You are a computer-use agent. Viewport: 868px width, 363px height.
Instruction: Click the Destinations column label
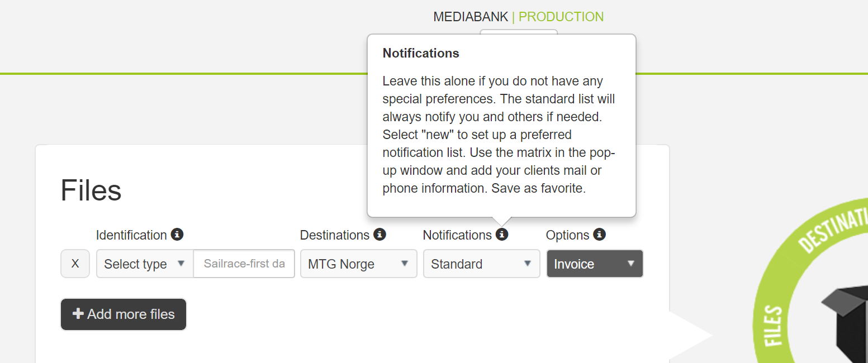[x=335, y=235]
